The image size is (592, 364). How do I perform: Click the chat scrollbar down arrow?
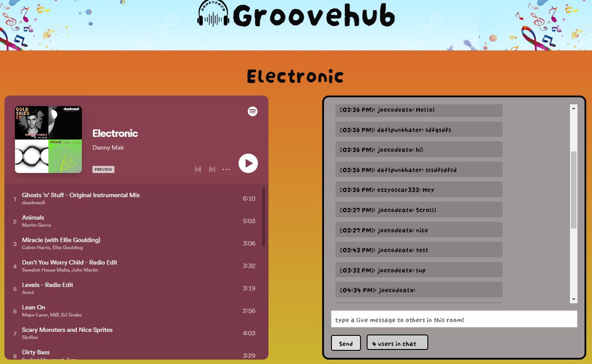click(574, 299)
